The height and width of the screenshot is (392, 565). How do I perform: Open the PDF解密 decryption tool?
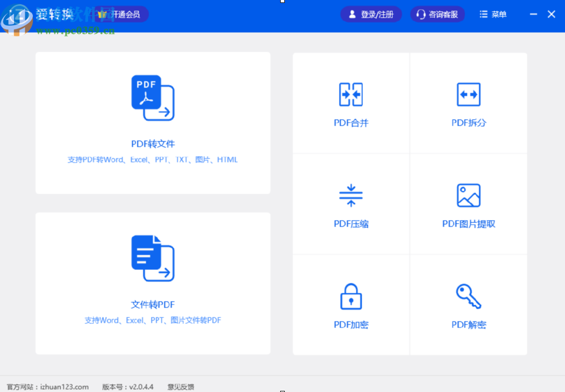click(468, 305)
